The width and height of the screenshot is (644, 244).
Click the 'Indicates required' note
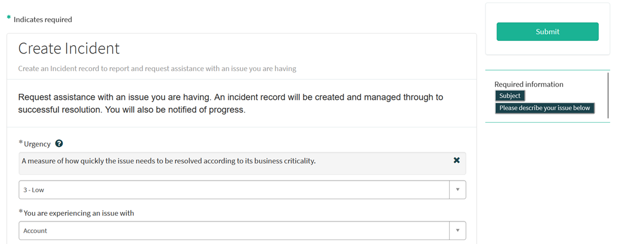tap(43, 19)
